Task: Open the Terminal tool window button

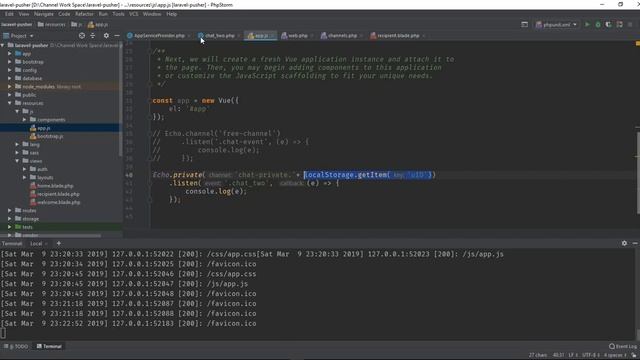Action: pyautogui.click(x=49, y=346)
